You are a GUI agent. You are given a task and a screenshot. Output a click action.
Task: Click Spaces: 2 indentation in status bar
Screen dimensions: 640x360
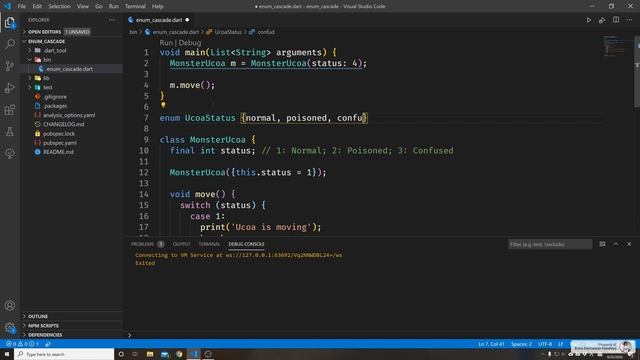(521, 344)
